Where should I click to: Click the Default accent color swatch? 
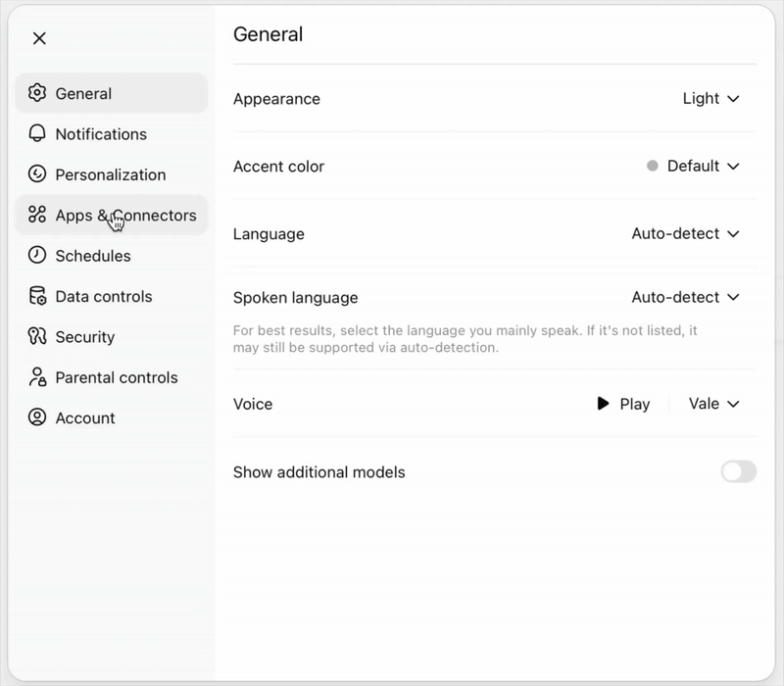click(x=651, y=166)
